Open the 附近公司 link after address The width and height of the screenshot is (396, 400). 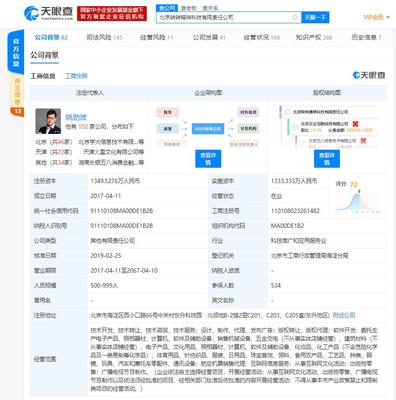(x=344, y=315)
